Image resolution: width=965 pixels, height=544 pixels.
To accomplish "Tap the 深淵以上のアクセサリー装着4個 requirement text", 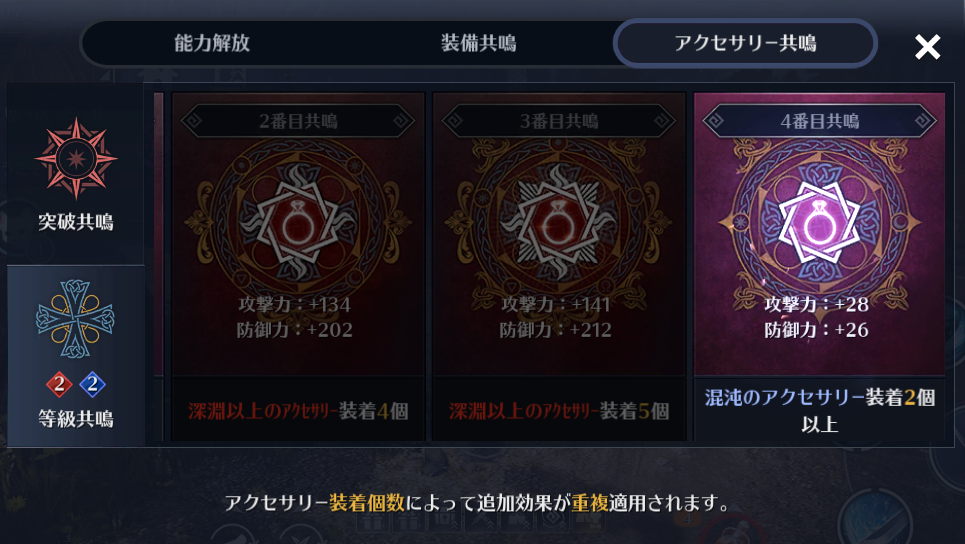I will 298,411.
